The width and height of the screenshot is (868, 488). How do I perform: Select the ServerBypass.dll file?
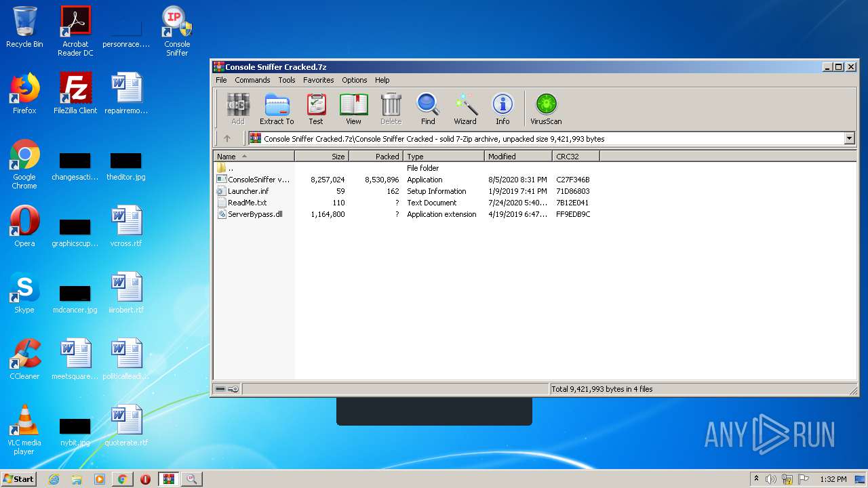pyautogui.click(x=407, y=214)
